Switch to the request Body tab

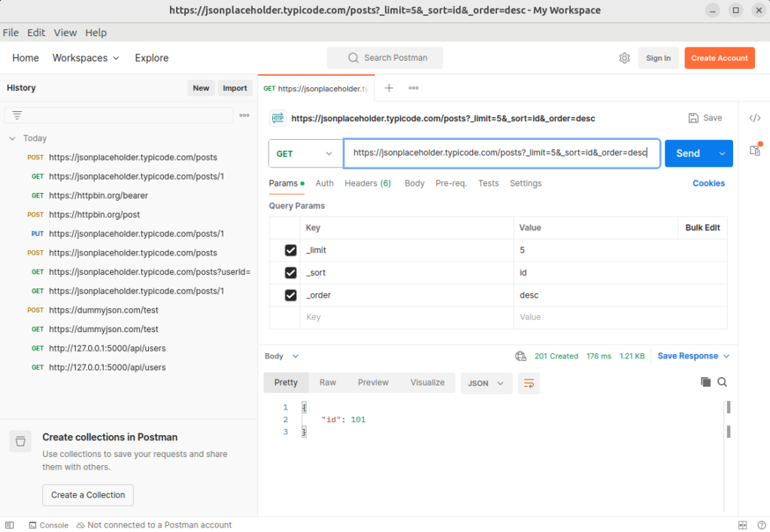click(414, 183)
